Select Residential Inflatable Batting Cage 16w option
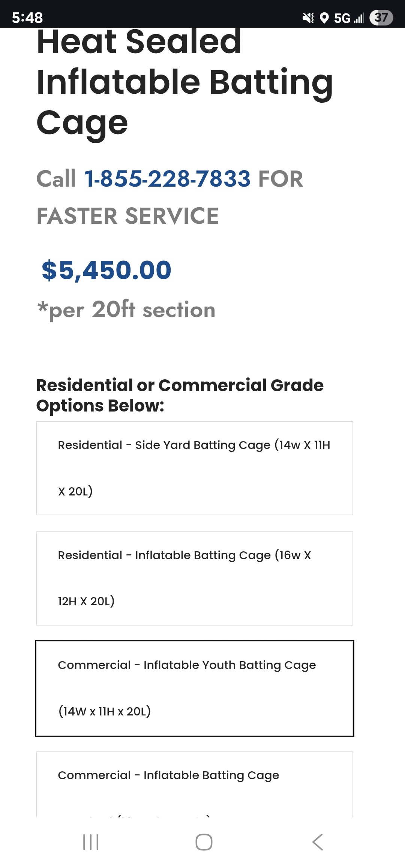Image resolution: width=405 pixels, height=868 pixels. (194, 578)
